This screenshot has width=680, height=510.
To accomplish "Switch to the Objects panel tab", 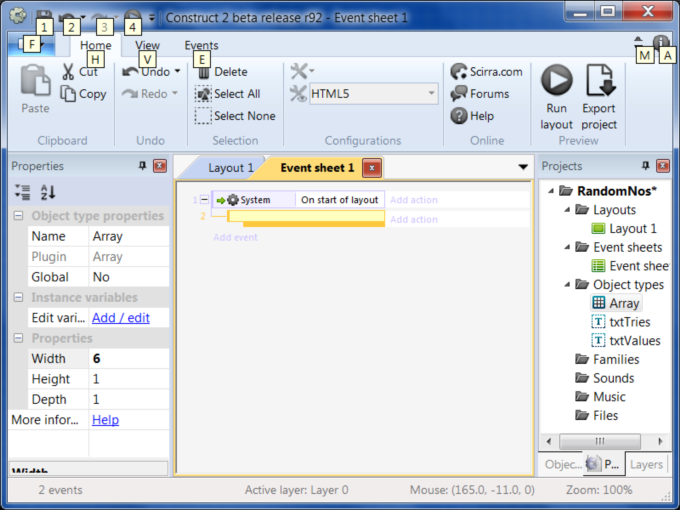I will [563, 464].
